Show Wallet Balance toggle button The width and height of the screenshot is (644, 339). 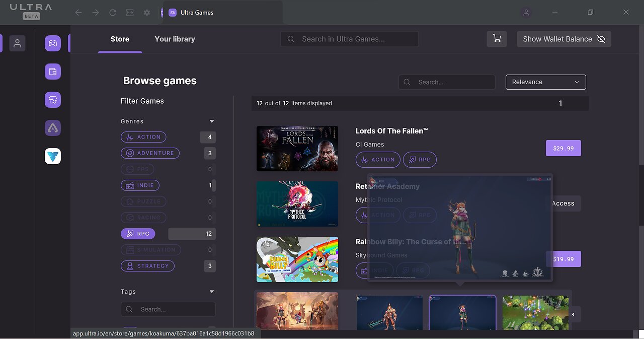click(564, 39)
